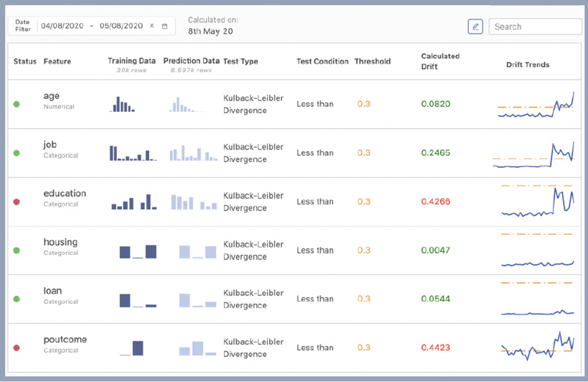Viewport: 588px width, 382px height.
Task: Click the education training data histogram
Action: point(134,202)
